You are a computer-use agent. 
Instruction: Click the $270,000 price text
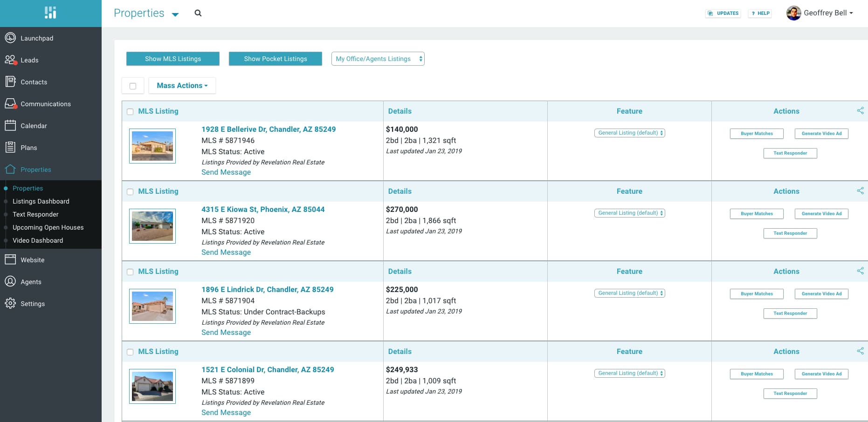[x=402, y=210]
